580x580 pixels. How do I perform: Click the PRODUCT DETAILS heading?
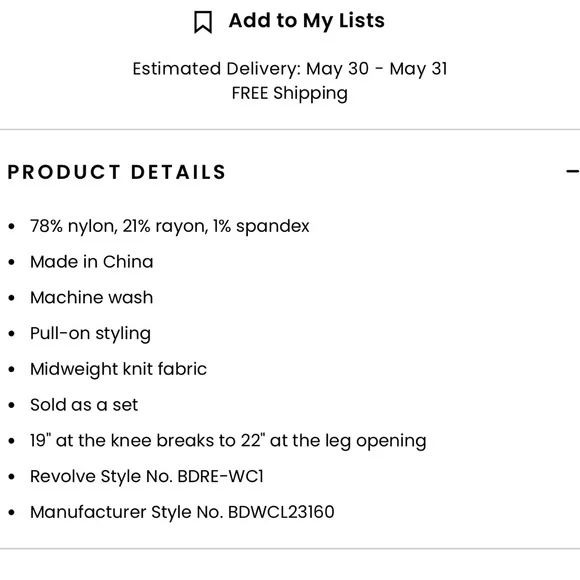(117, 172)
